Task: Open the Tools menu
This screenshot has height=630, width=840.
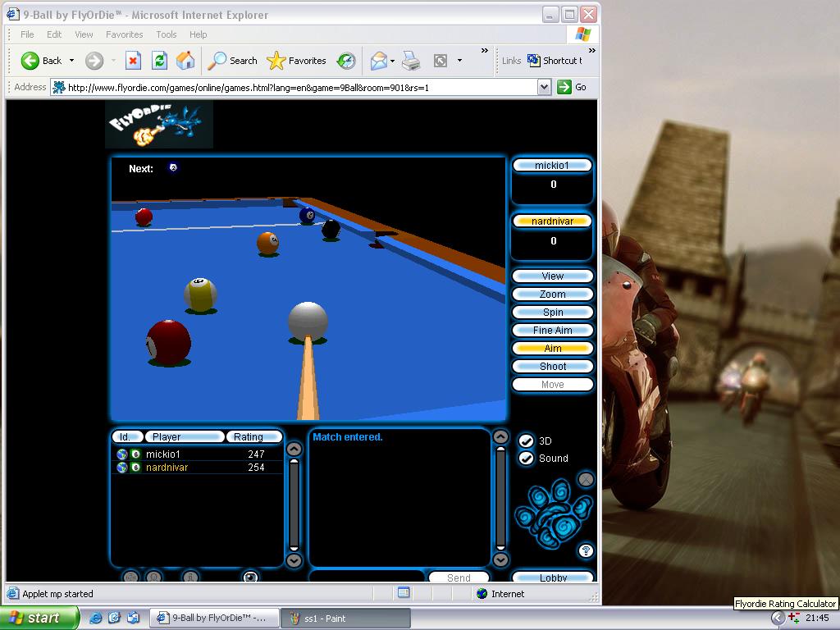Action: [x=166, y=34]
